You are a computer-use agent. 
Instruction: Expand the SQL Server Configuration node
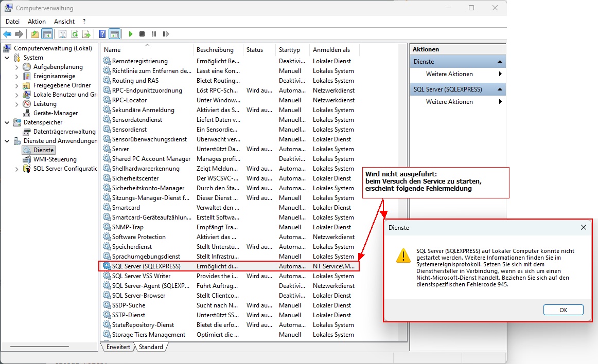pyautogui.click(x=17, y=169)
